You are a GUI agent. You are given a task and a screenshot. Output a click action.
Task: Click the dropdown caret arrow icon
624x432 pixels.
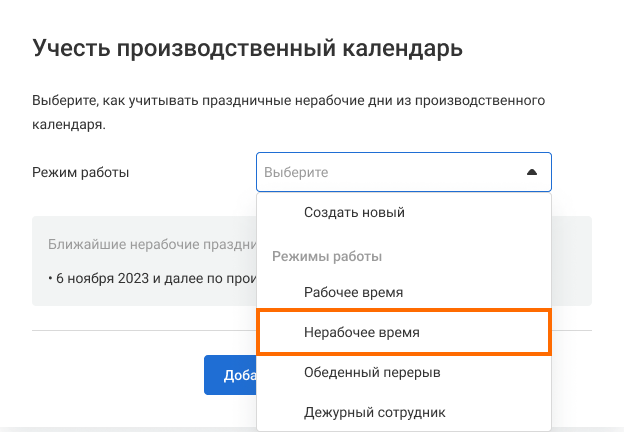532,172
